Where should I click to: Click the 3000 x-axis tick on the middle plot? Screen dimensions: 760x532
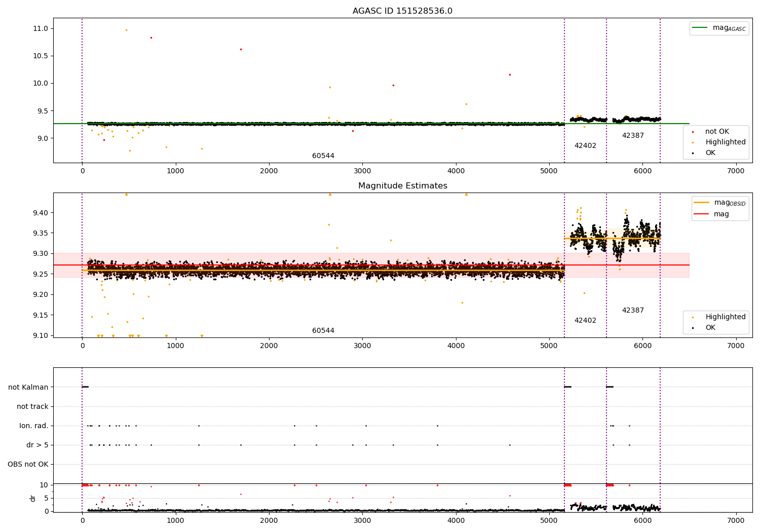click(x=362, y=346)
